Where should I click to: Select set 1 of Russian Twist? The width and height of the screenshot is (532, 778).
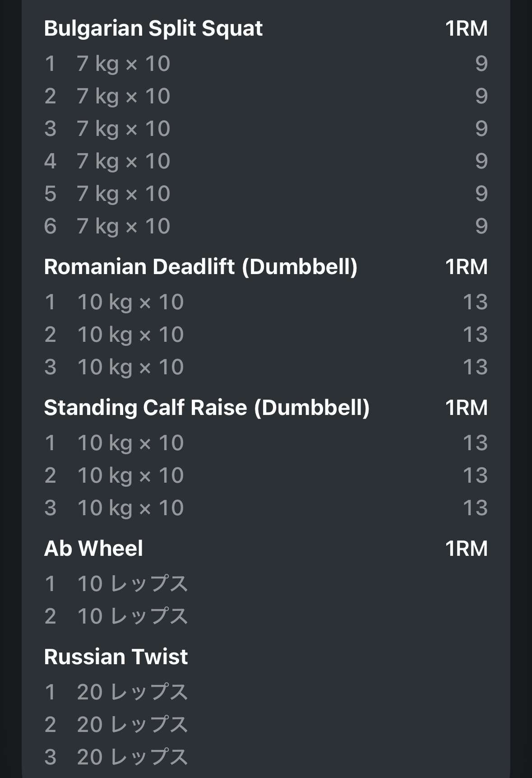point(132,692)
